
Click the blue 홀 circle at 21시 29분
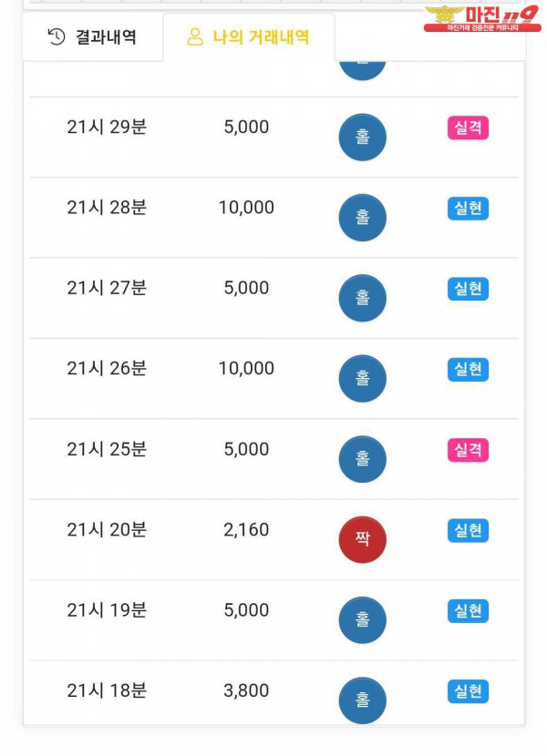(x=363, y=138)
